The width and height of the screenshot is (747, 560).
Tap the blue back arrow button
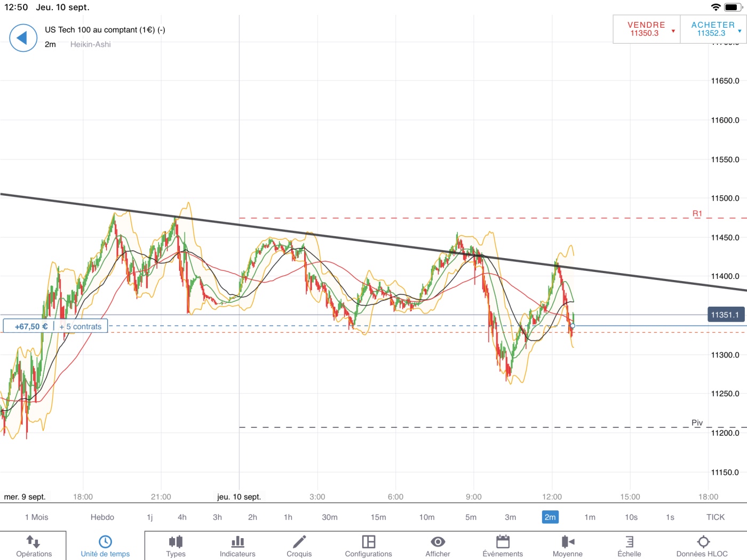coord(23,38)
